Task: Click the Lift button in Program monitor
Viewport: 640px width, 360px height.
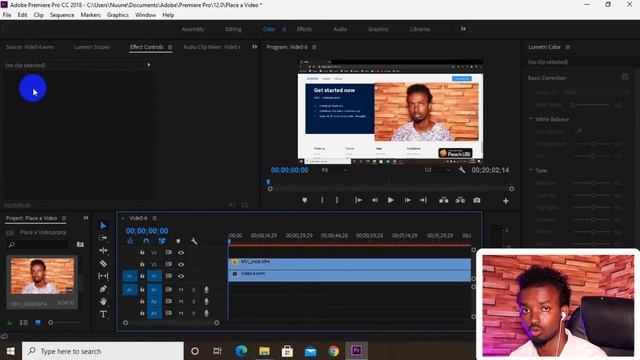Action: tap(443, 200)
